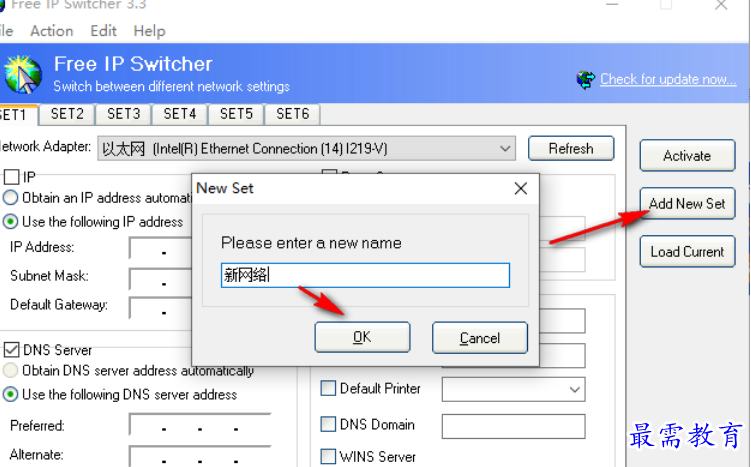Toggle the IP checkbox
Viewport: 751px width, 467px height.
(11, 177)
